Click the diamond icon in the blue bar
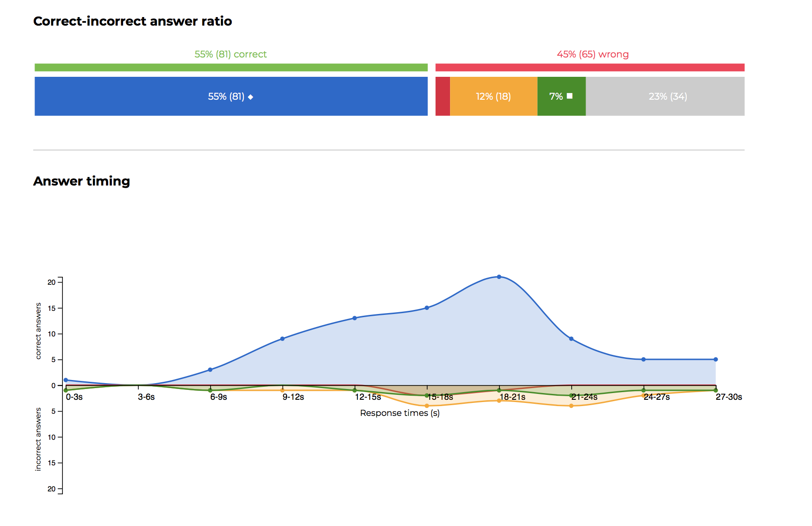The width and height of the screenshot is (812, 526). click(x=251, y=97)
